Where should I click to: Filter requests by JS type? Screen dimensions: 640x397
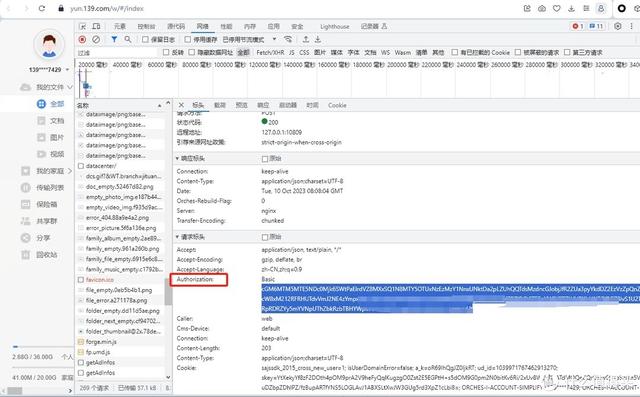(x=291, y=52)
